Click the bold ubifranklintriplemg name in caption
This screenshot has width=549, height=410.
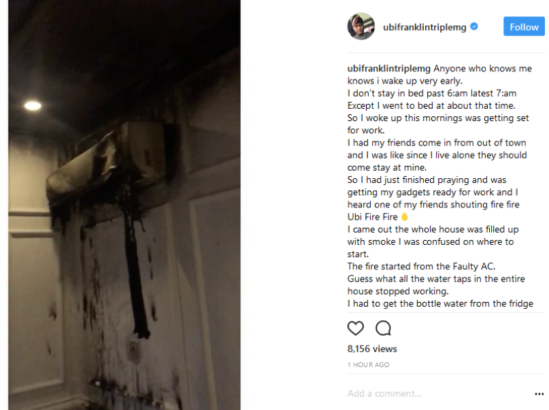click(389, 69)
